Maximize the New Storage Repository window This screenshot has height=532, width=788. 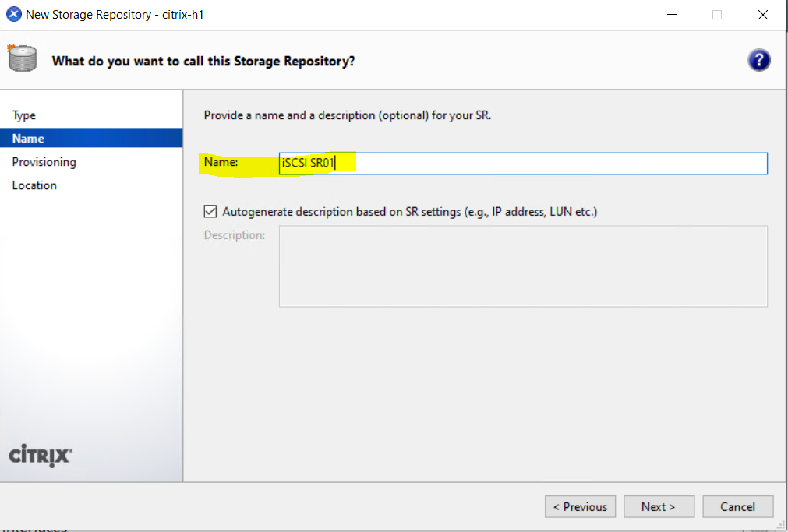point(716,15)
